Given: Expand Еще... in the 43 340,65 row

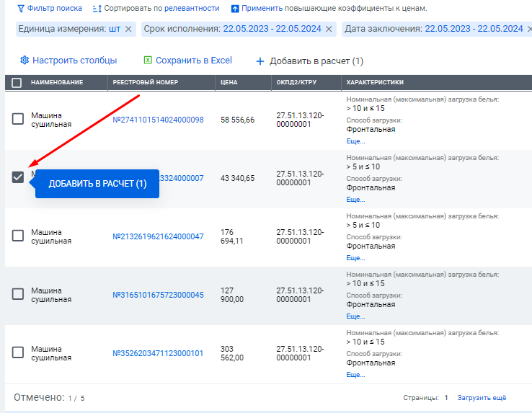Looking at the screenshot, I should [x=355, y=200].
